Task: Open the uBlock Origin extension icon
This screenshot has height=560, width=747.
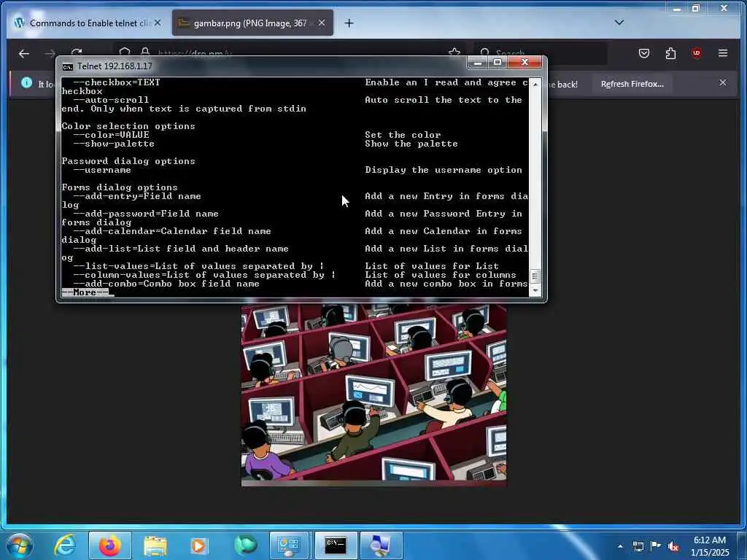Action: [x=697, y=53]
